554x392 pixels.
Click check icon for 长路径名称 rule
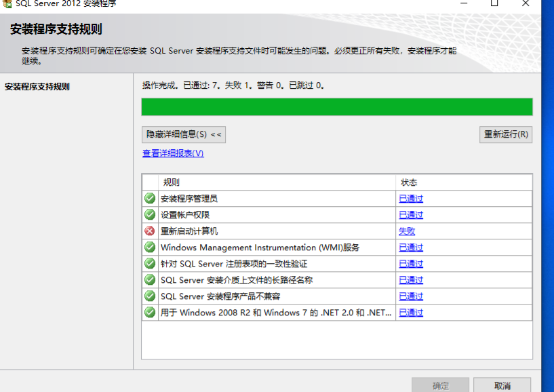pos(150,279)
